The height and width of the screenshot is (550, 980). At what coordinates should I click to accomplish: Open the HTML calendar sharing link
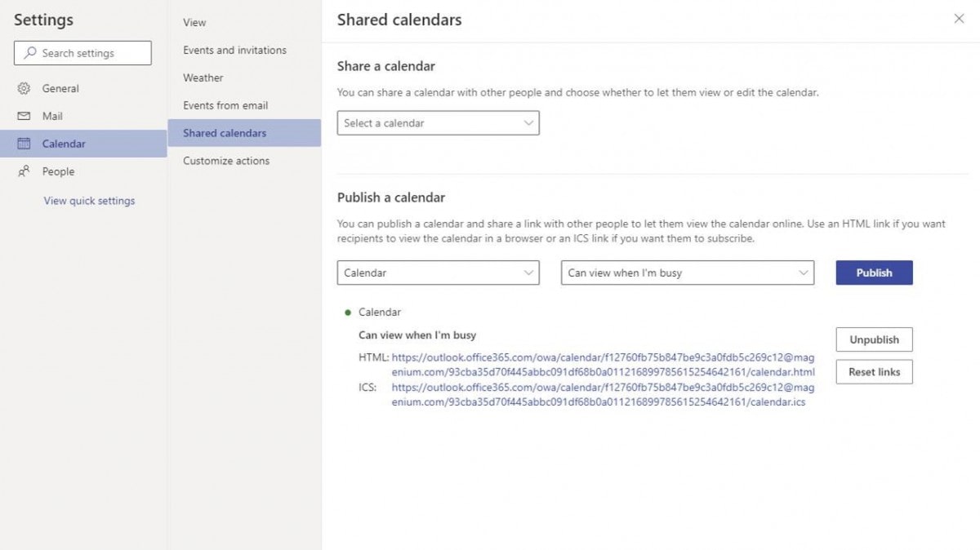click(x=602, y=357)
